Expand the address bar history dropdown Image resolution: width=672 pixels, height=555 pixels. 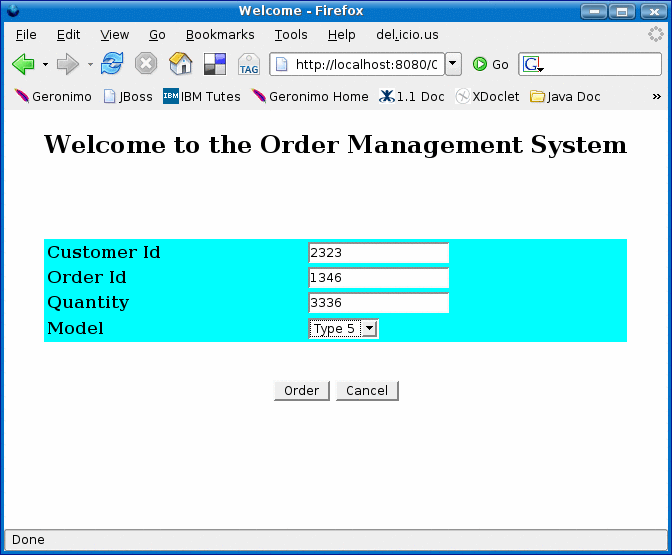[453, 64]
